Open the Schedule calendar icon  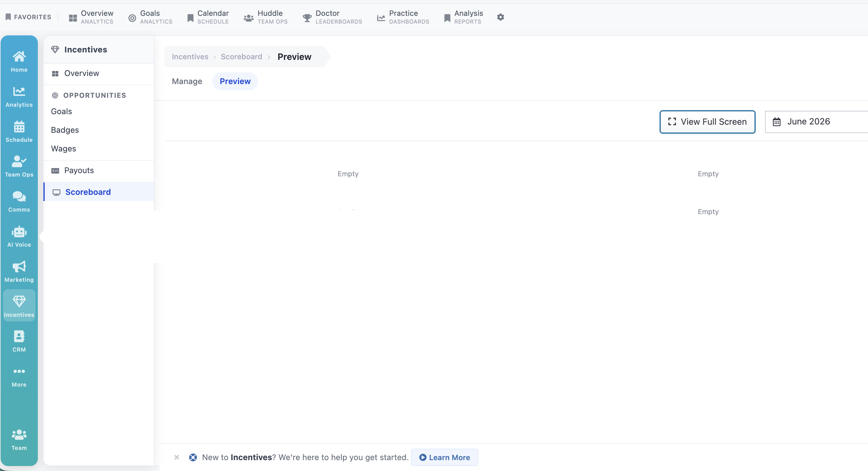coord(19,131)
